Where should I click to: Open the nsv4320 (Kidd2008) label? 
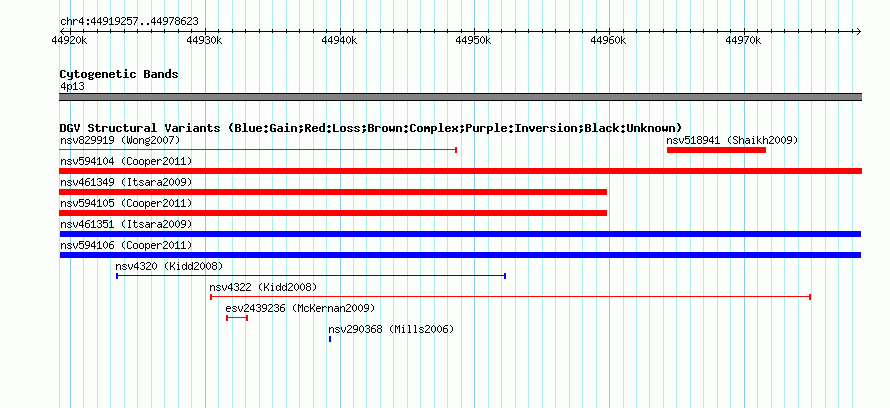click(169, 266)
